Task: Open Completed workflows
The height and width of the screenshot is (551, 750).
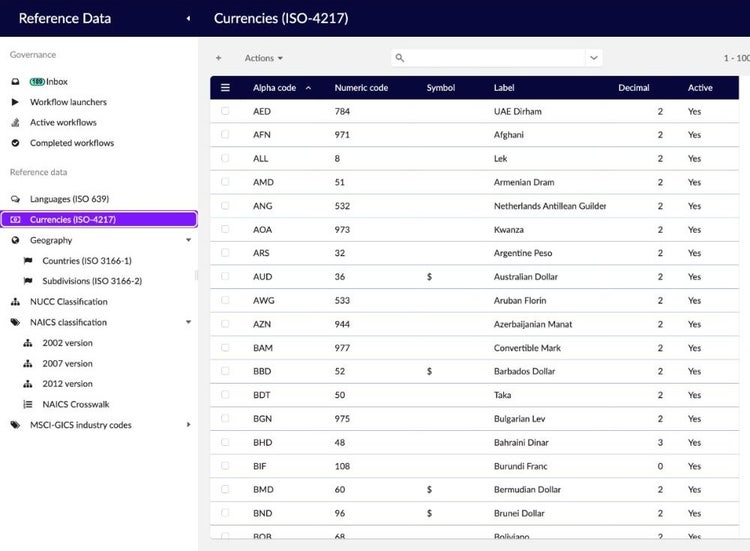Action: click(x=72, y=143)
